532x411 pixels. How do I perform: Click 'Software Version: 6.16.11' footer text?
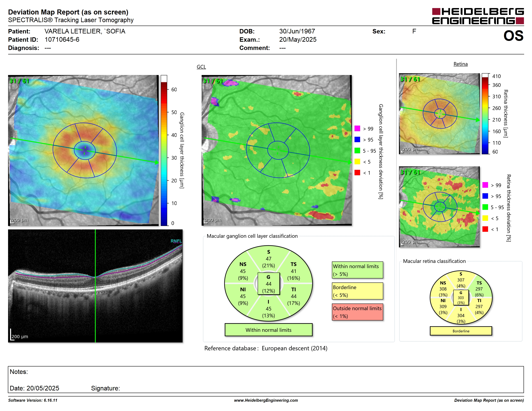33,400
